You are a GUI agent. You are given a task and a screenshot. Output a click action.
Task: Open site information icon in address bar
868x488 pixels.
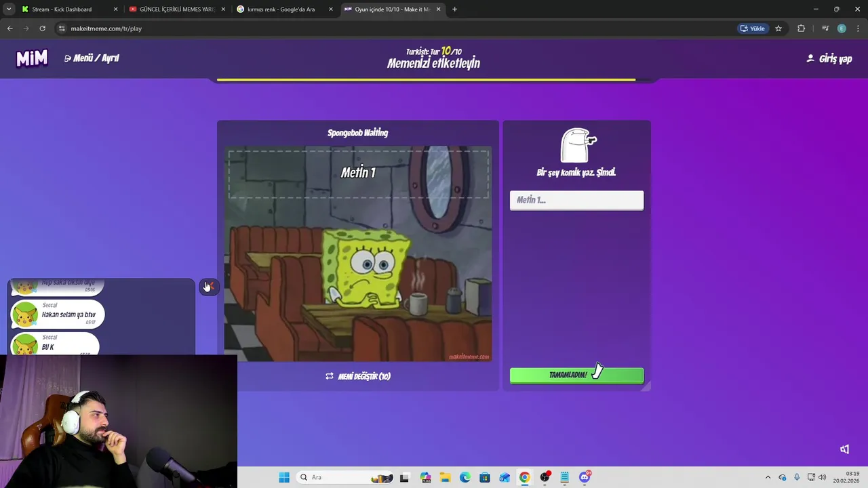pyautogui.click(x=62, y=28)
